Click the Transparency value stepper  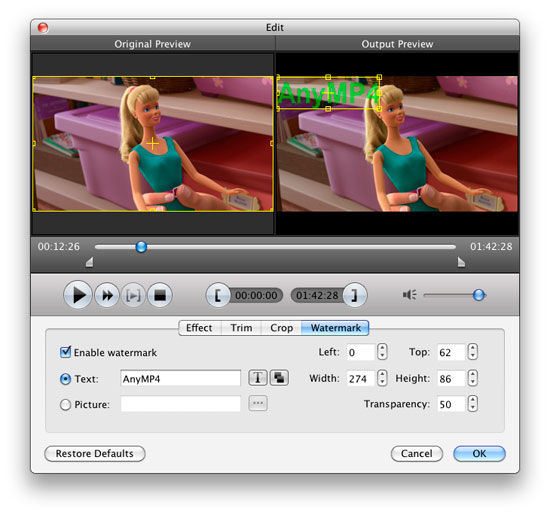click(472, 404)
